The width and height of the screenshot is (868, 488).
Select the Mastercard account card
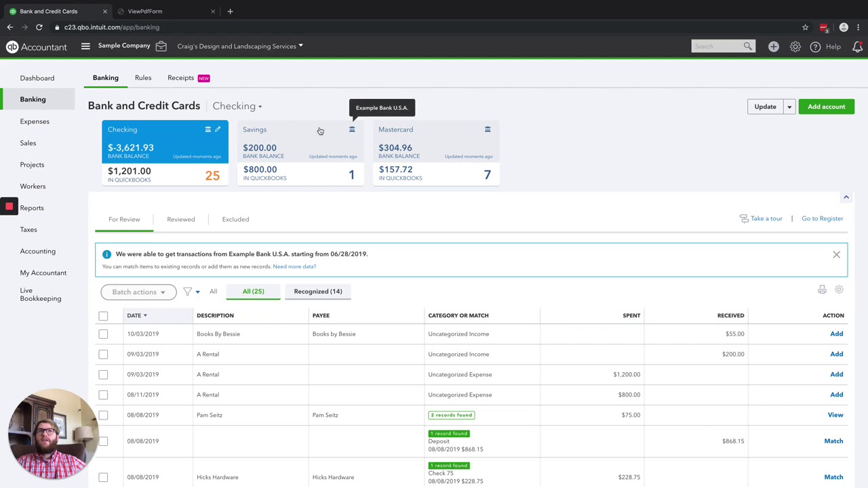point(436,152)
